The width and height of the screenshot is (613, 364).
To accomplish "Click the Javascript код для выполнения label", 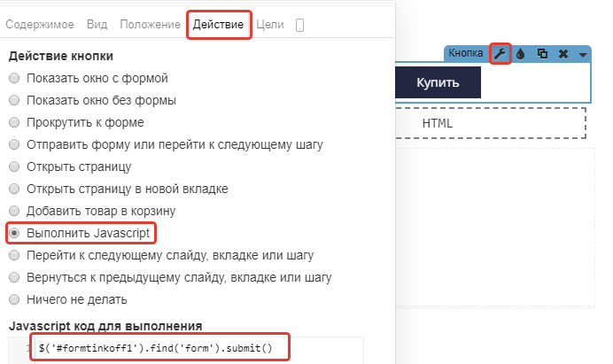I will click(x=105, y=326).
